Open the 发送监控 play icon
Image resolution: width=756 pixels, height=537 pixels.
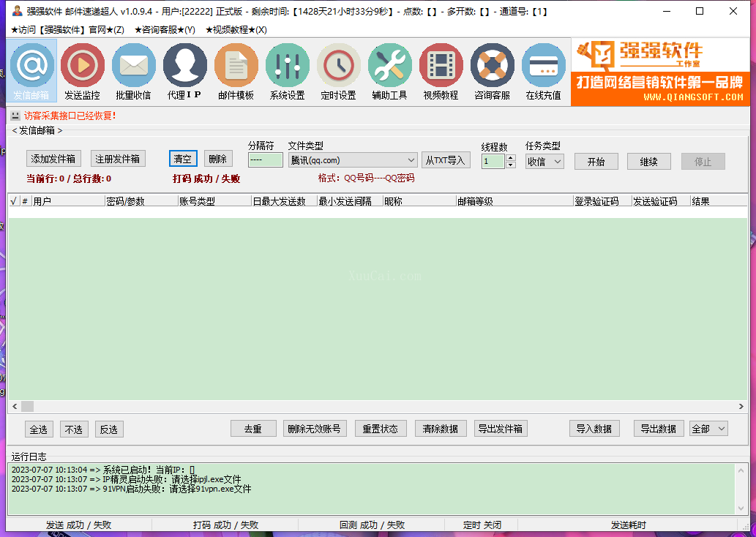click(x=82, y=66)
